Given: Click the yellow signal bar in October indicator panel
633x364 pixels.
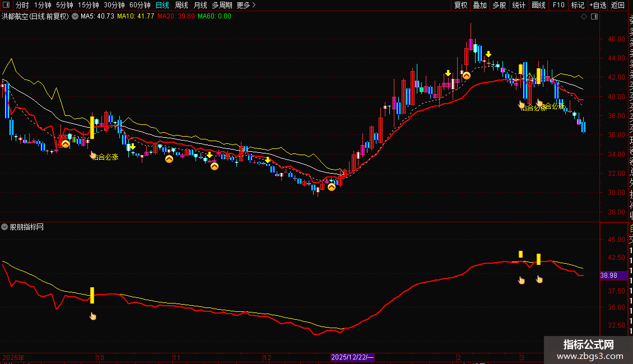Looking at the screenshot, I should pos(92,295).
